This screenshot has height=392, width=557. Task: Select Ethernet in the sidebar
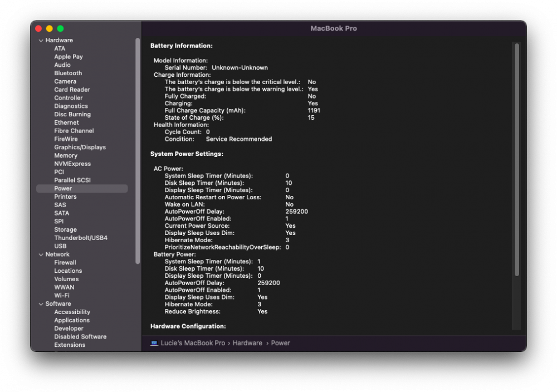click(66, 122)
